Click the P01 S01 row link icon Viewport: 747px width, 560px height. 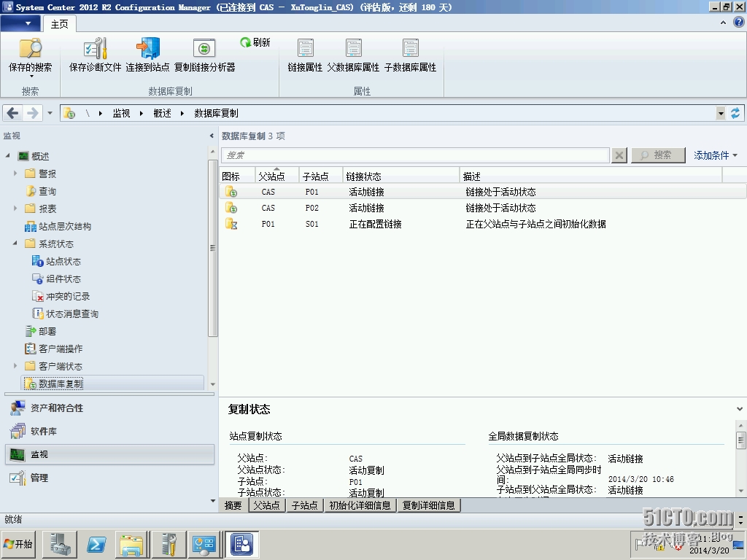[231, 224]
